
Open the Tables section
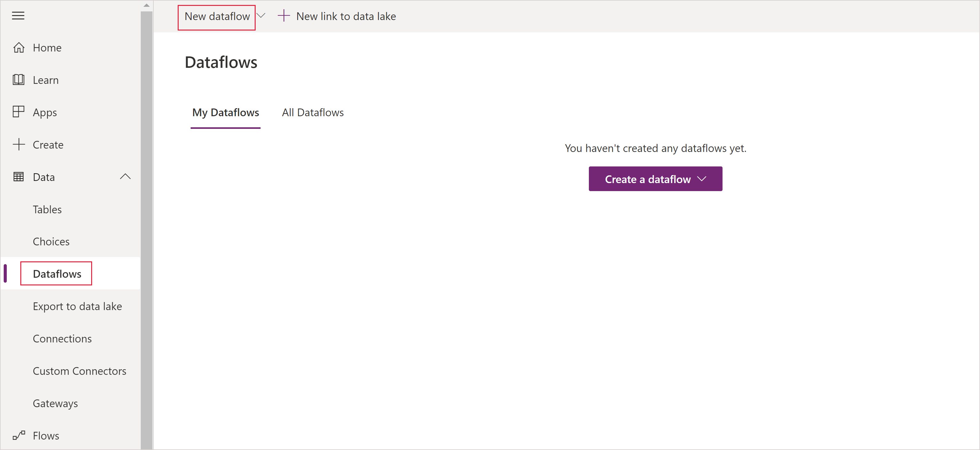47,208
